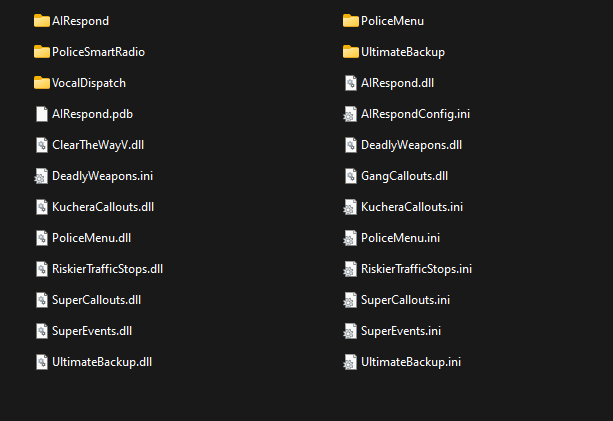613x421 pixels.
Task: Select the SuperEvents.ini file name
Action: coord(401,331)
